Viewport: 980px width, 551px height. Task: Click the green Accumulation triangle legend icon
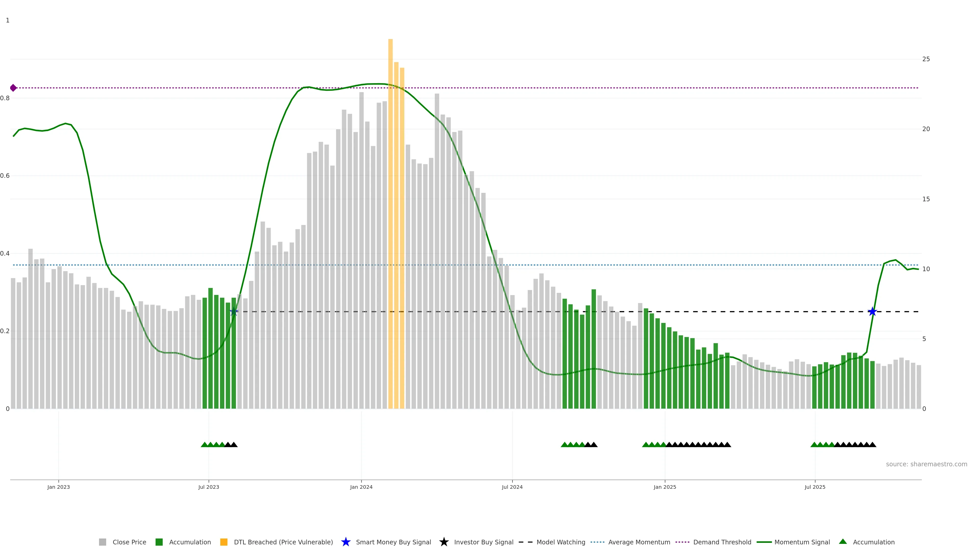843,542
